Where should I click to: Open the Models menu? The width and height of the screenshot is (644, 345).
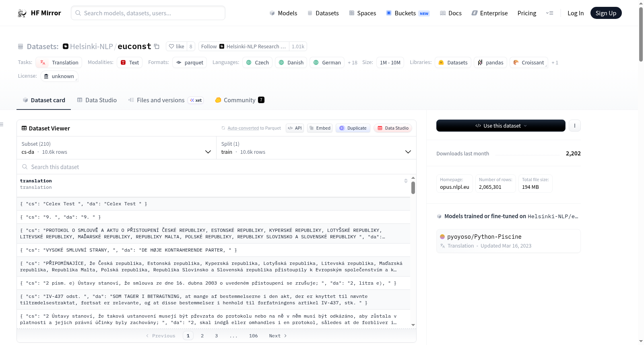point(283,13)
